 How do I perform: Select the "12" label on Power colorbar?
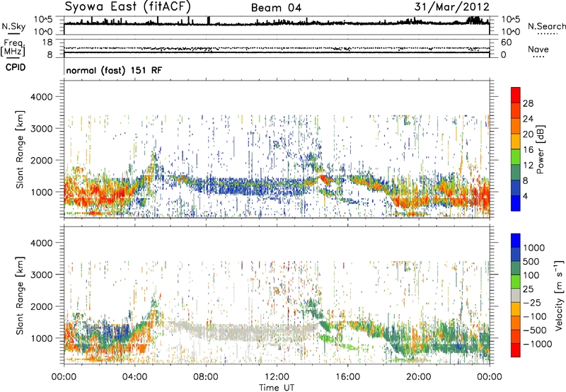[528, 166]
